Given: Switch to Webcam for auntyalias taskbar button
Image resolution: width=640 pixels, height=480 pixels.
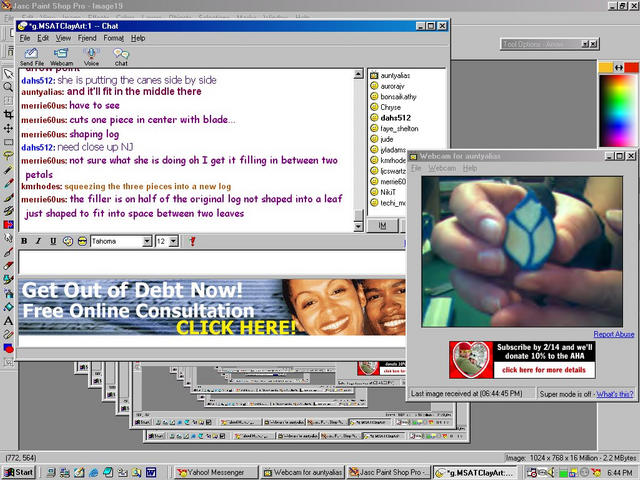Looking at the screenshot, I should [303, 472].
